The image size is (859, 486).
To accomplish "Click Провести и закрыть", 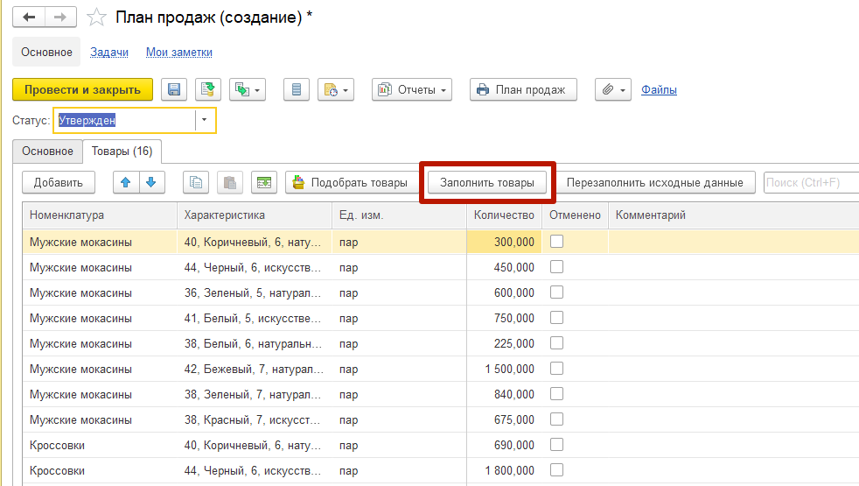I will click(83, 89).
